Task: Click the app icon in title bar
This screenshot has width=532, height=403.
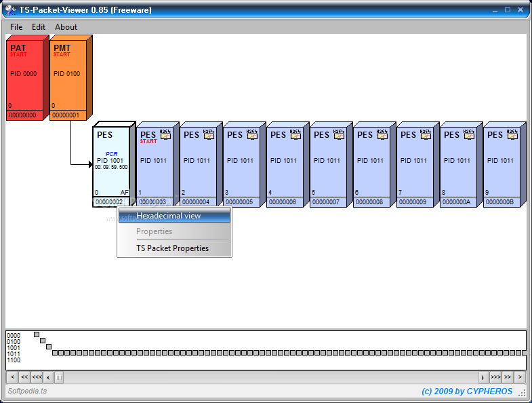Action: click(x=11, y=10)
